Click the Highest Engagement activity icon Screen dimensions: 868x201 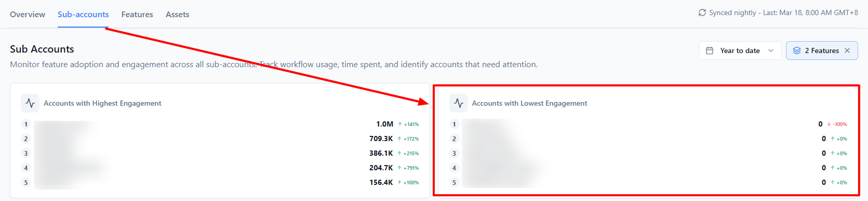click(30, 103)
